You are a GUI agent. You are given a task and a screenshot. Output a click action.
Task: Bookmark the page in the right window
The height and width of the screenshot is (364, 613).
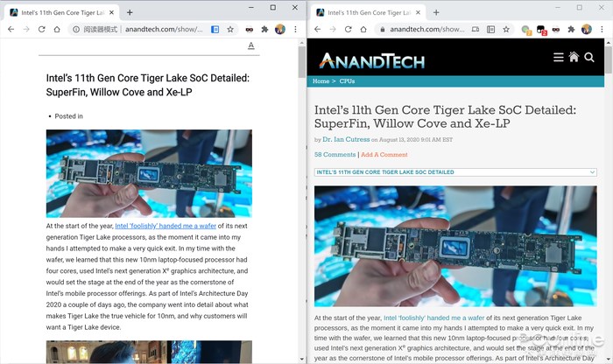click(506, 29)
